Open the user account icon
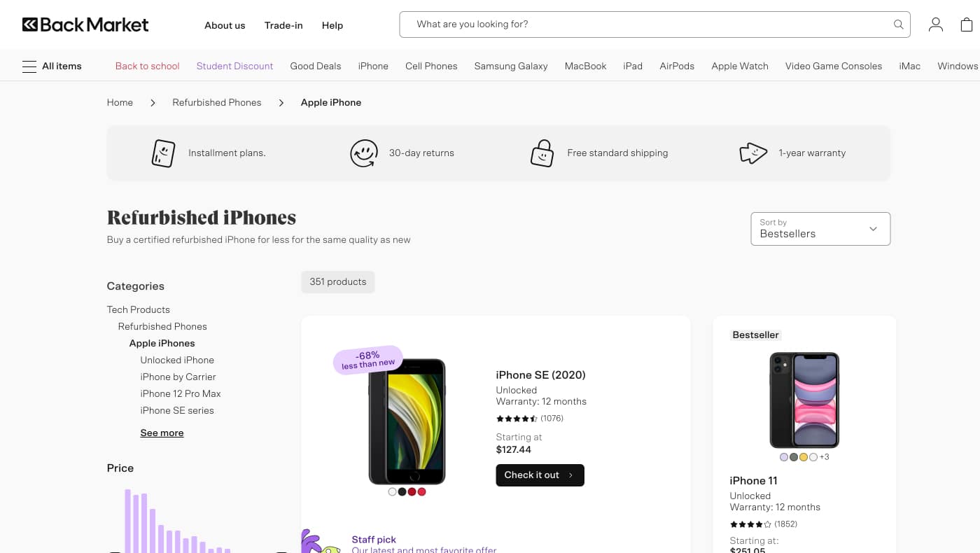 point(935,24)
